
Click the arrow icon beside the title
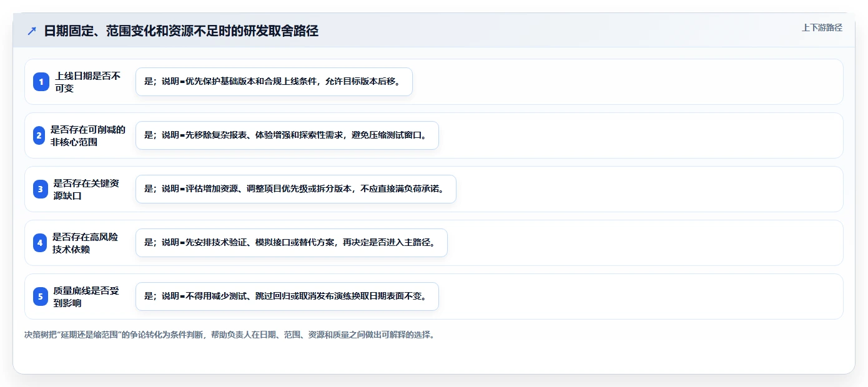tap(32, 31)
